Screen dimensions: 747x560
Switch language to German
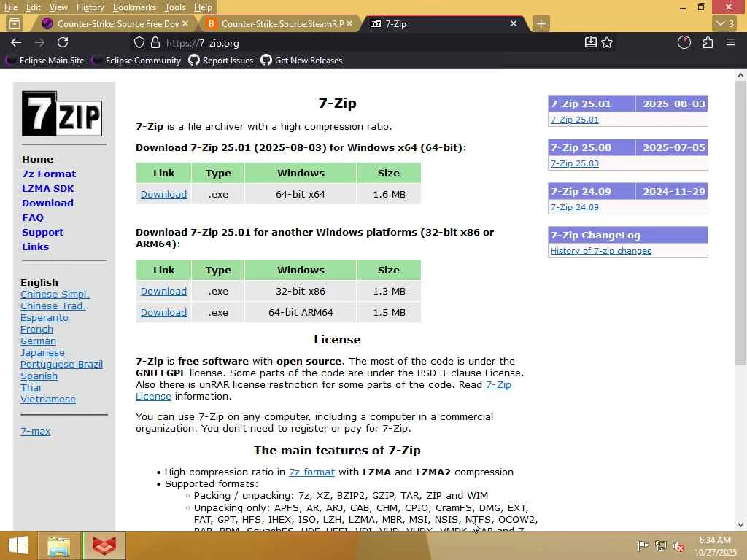point(38,341)
